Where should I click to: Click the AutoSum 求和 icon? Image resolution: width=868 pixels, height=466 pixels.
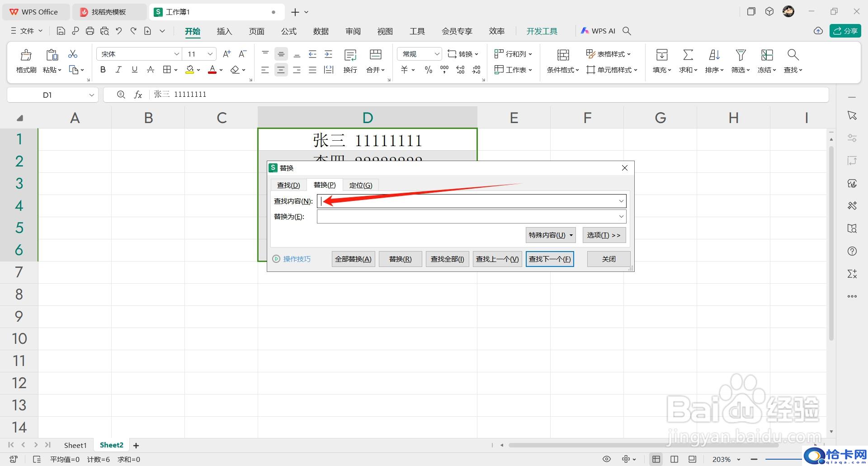688,55
